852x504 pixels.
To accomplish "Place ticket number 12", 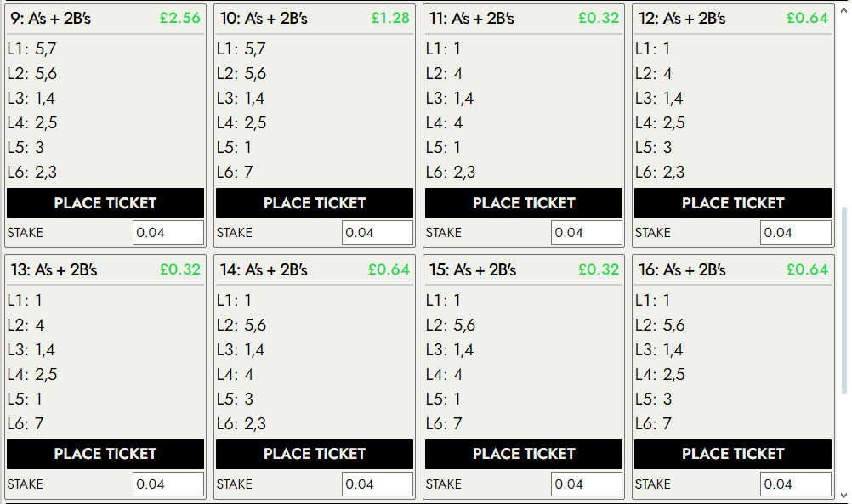I will tap(733, 203).
